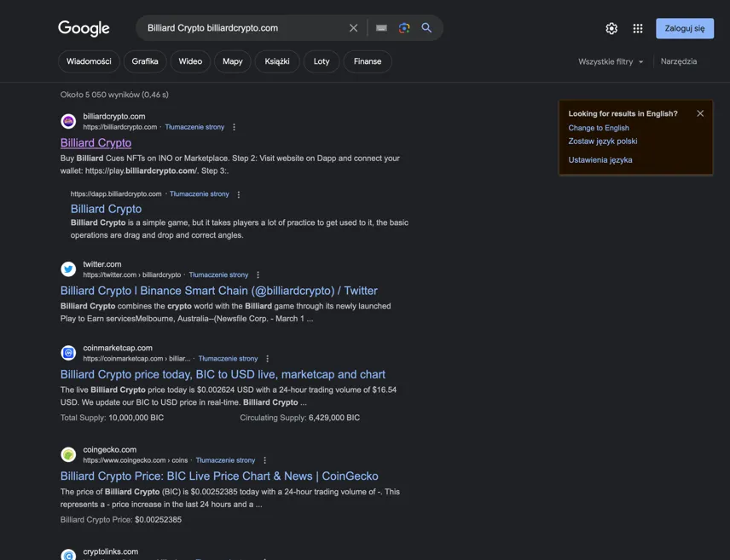Translate the coinmarketcap.com result via Tłumaczenie strony
730x560 pixels.
coord(228,359)
